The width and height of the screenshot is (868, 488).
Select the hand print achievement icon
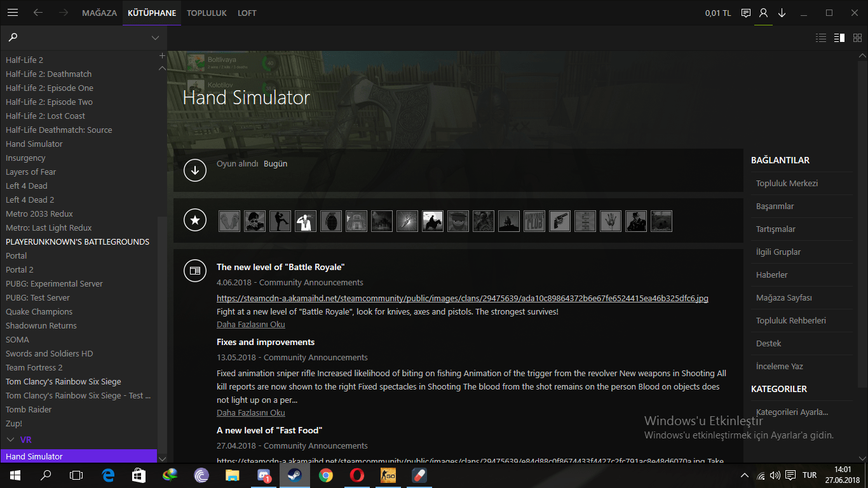pyautogui.click(x=611, y=221)
